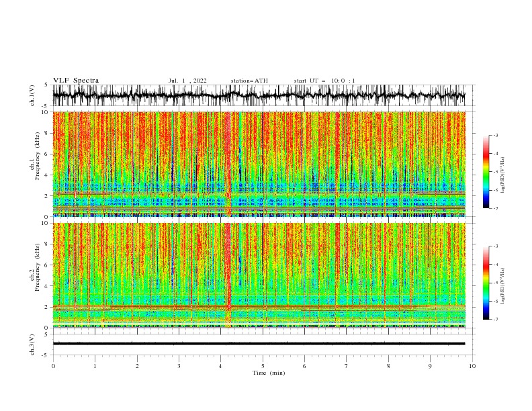The height and width of the screenshot is (411, 532).
Task: Click the "ch.1(V)" waveform axis label
Action: click(32, 95)
